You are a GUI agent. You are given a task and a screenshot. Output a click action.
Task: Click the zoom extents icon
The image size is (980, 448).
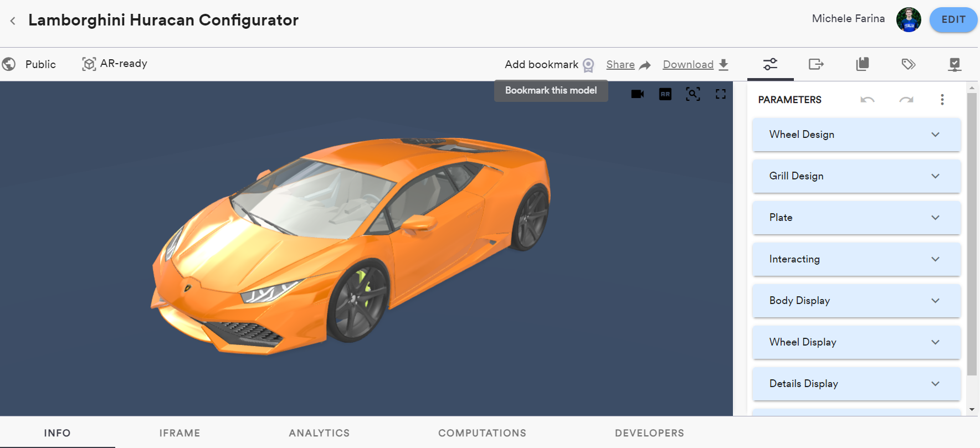(x=692, y=94)
